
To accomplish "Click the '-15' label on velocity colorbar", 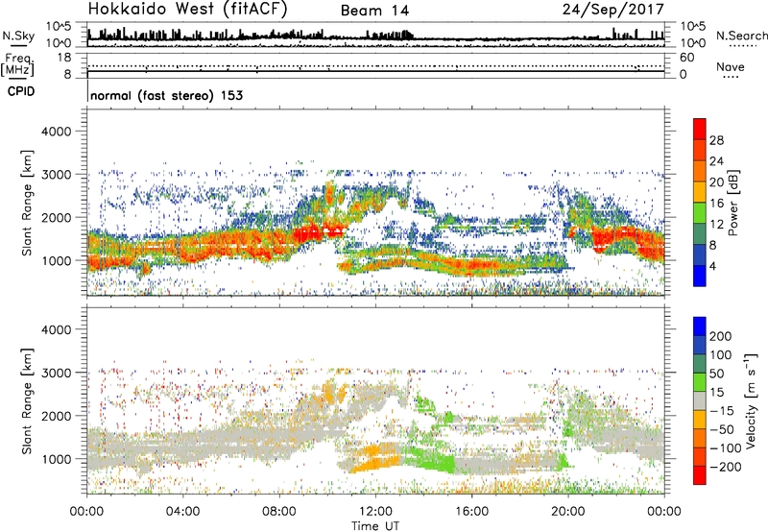I will pyautogui.click(x=722, y=411).
